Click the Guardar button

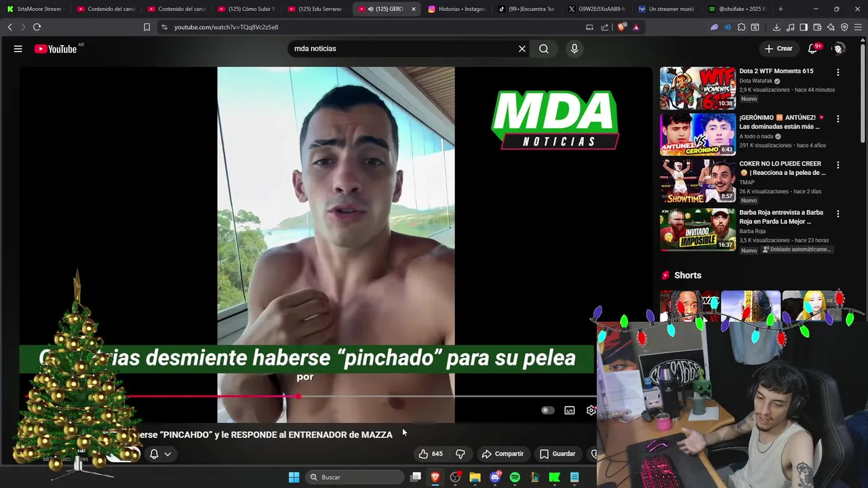coord(557,453)
